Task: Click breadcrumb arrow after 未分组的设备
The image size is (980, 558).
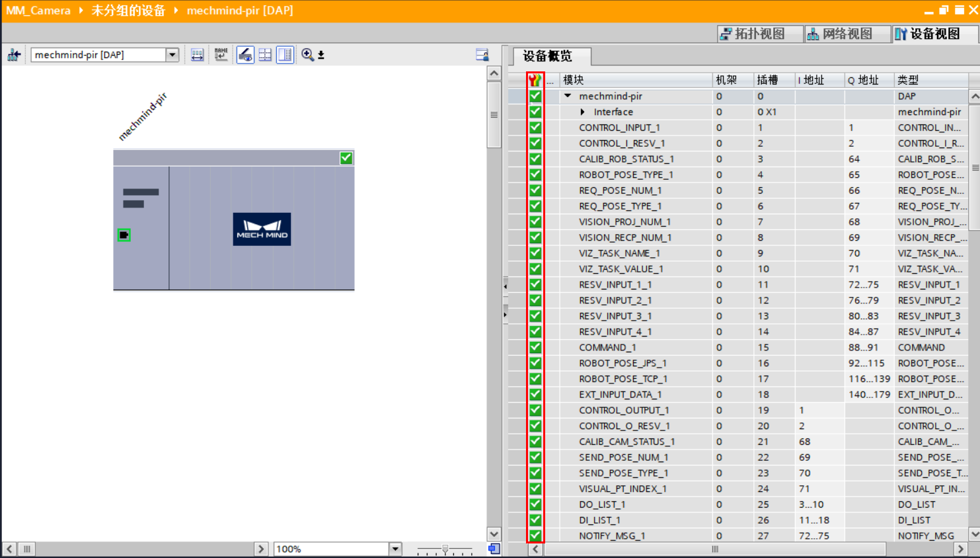Action: (176, 11)
